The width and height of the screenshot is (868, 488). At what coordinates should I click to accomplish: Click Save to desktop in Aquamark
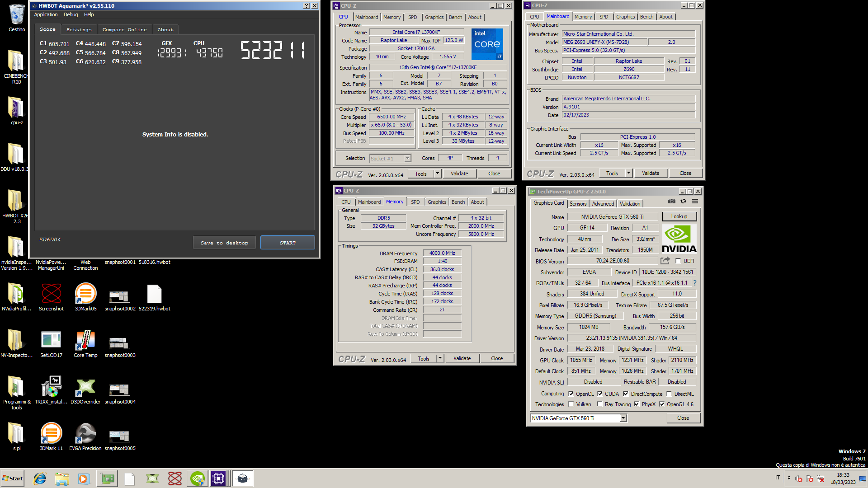224,243
